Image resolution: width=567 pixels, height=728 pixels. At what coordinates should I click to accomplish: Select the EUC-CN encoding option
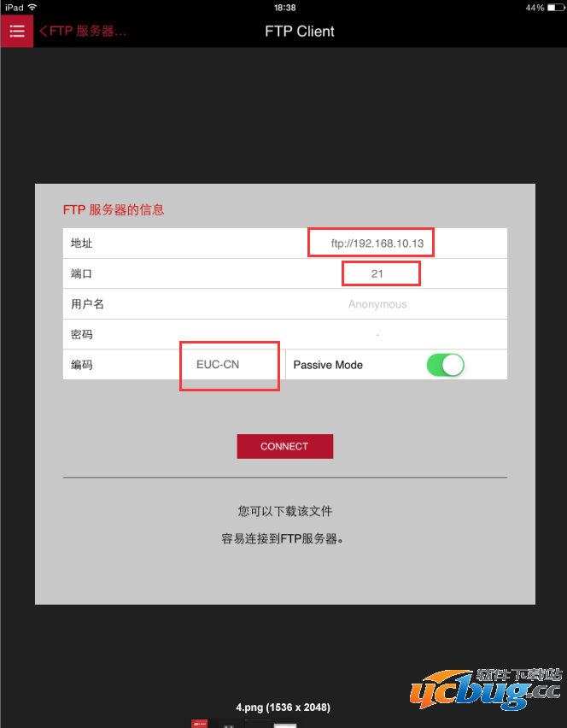pos(218,365)
